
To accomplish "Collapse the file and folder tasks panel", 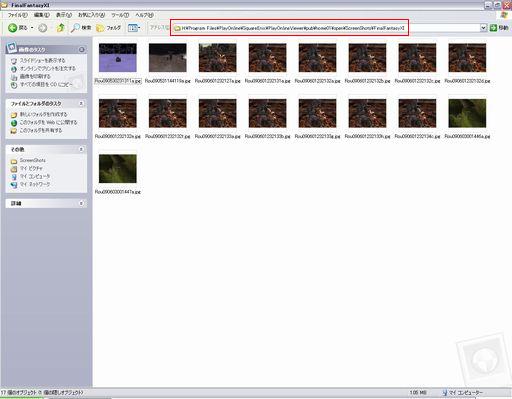I will pyautogui.click(x=81, y=104).
